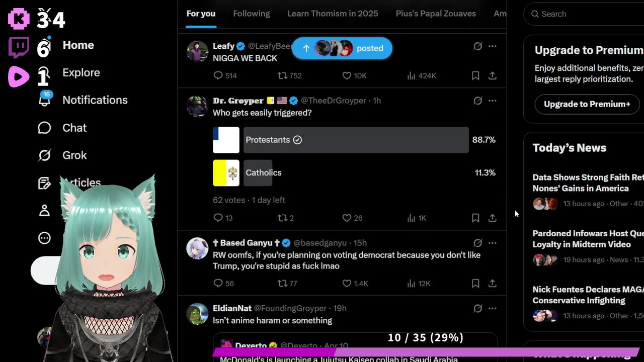Click Upgrade to Premium+ button
Screen dimensions: 644x362
click(587, 104)
